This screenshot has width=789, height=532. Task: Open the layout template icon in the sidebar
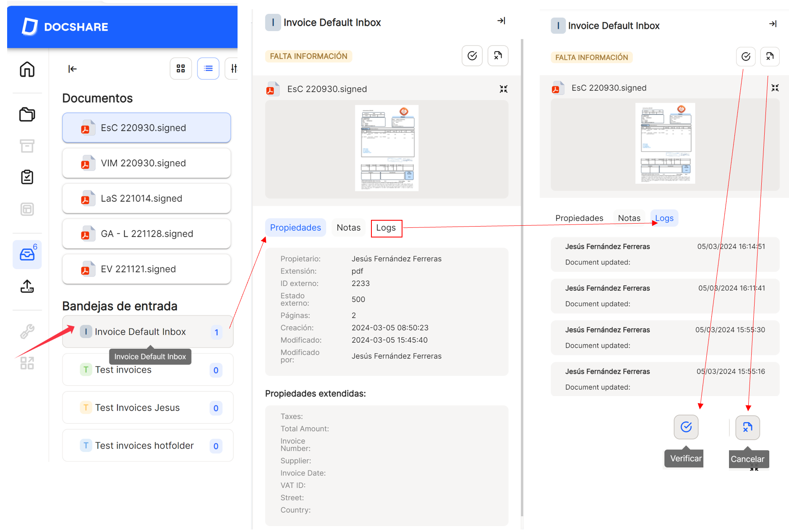click(x=27, y=209)
